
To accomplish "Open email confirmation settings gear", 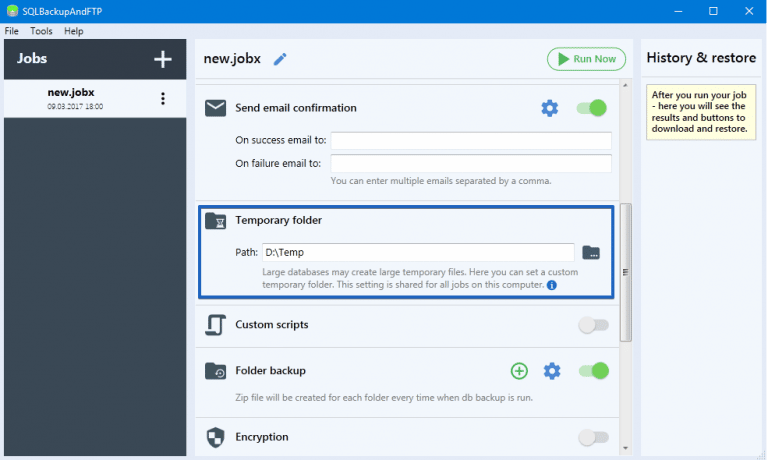I will pos(550,108).
